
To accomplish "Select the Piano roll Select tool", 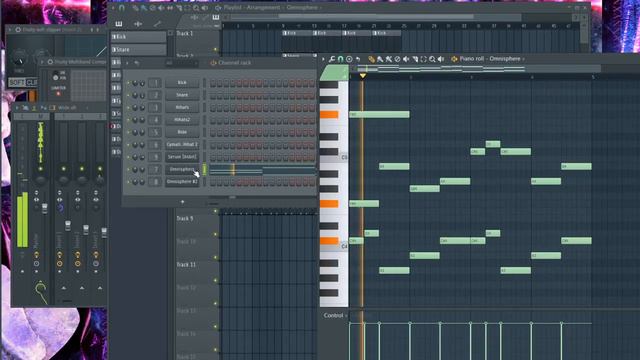I will point(424,59).
